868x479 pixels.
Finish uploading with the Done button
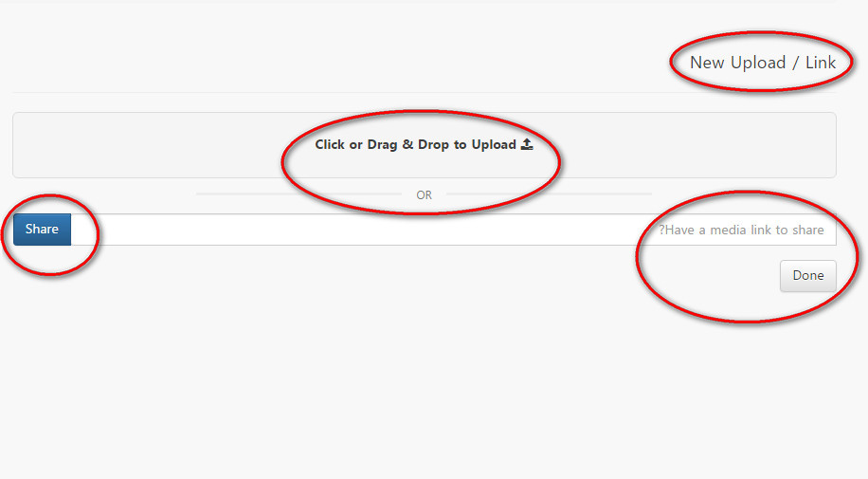coord(807,275)
